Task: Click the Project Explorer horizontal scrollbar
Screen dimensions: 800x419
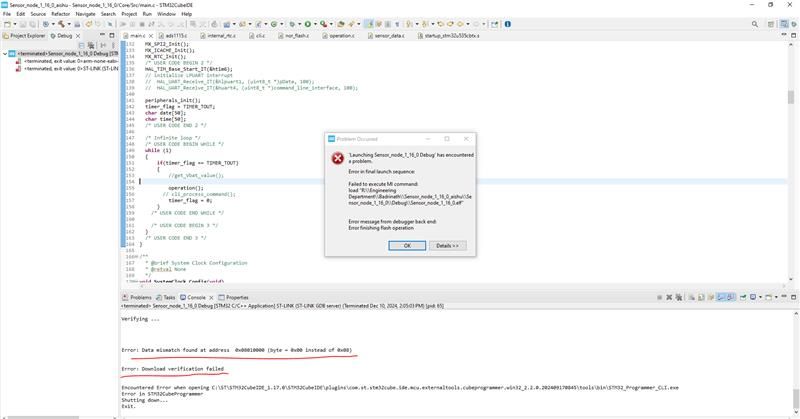Action: coord(43,417)
